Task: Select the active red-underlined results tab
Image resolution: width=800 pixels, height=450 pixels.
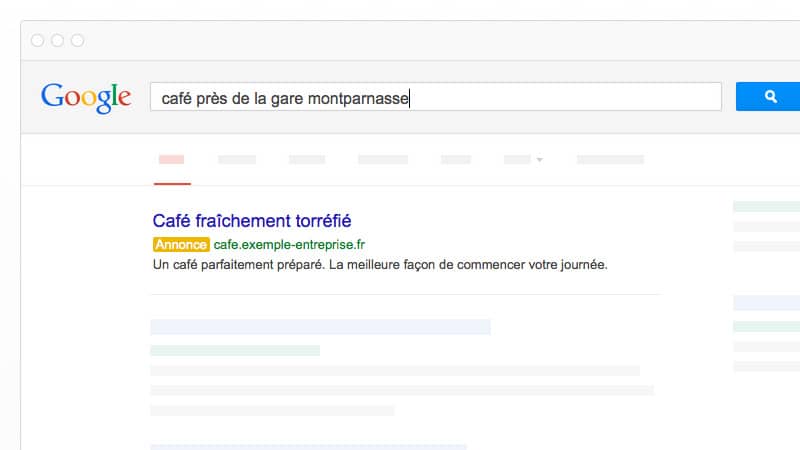Action: tap(172, 160)
